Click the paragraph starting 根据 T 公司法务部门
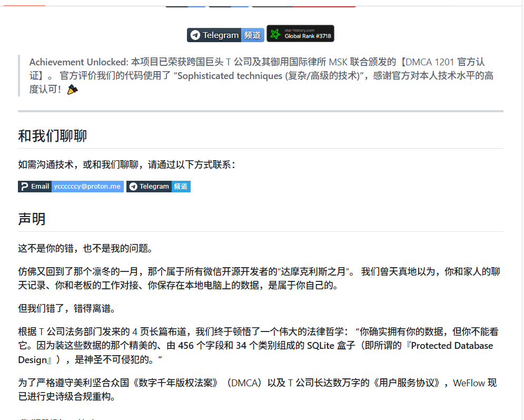Viewport: 524px width, 420px height. pos(259,346)
